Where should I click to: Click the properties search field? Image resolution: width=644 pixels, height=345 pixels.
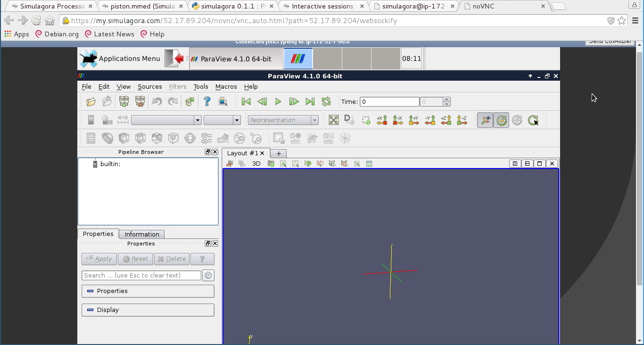coord(141,275)
